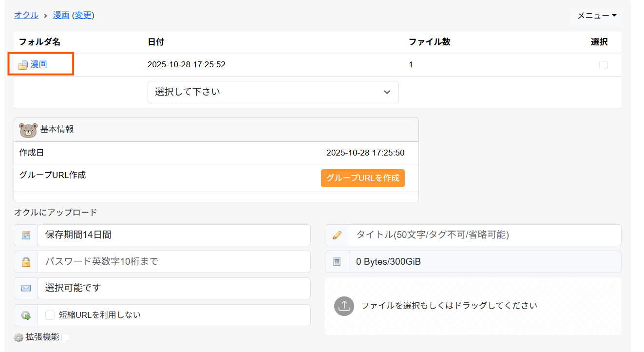Open the 保存期間14日間 selector
This screenshot has width=644, height=352.
[173, 235]
